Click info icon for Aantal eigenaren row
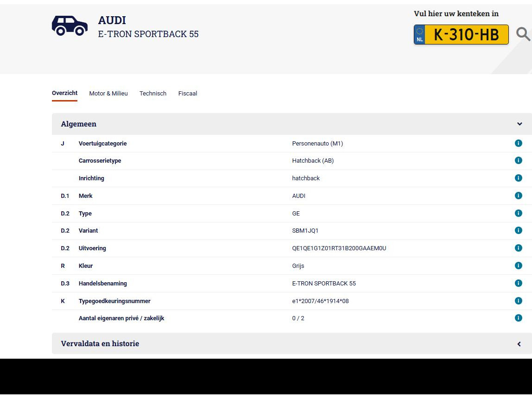 pyautogui.click(x=519, y=318)
